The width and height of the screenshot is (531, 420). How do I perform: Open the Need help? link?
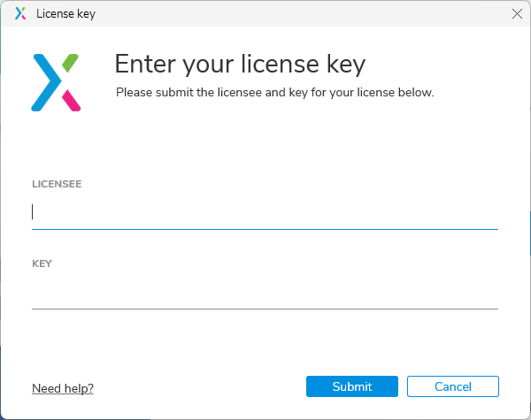point(63,388)
